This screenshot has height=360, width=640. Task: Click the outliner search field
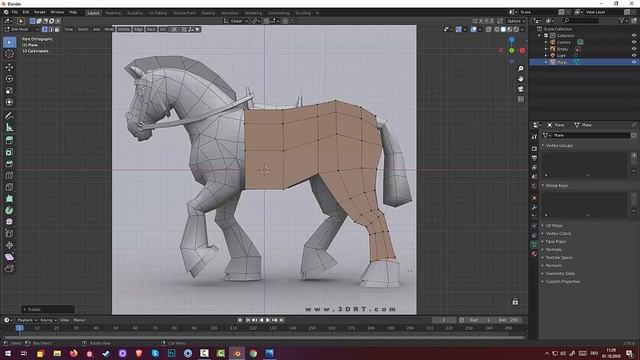582,20
